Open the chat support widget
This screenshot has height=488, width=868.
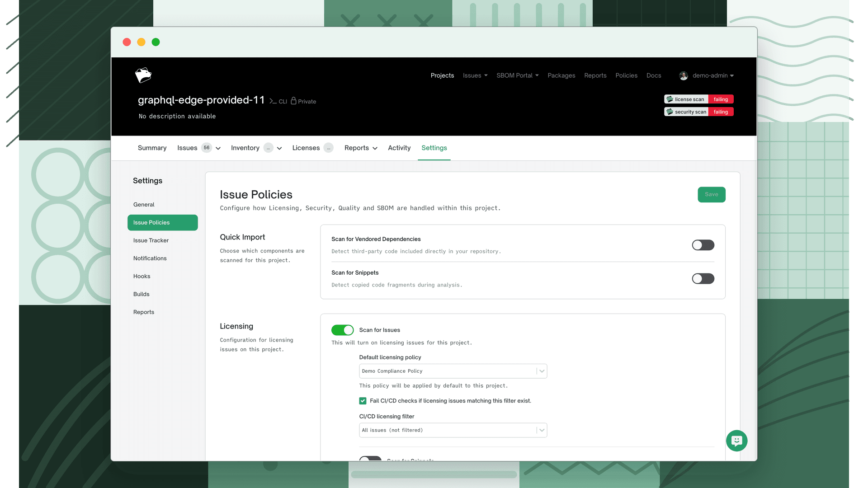pos(736,441)
